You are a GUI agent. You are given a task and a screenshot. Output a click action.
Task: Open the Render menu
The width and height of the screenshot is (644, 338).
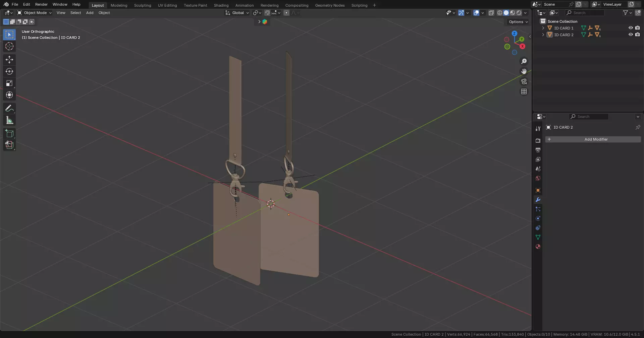(41, 4)
